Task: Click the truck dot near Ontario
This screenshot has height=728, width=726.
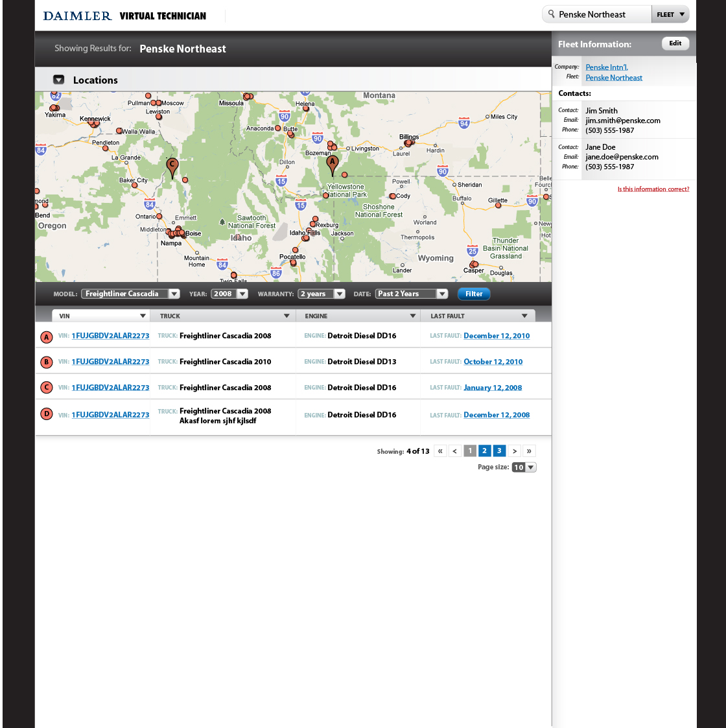Action: 159,217
